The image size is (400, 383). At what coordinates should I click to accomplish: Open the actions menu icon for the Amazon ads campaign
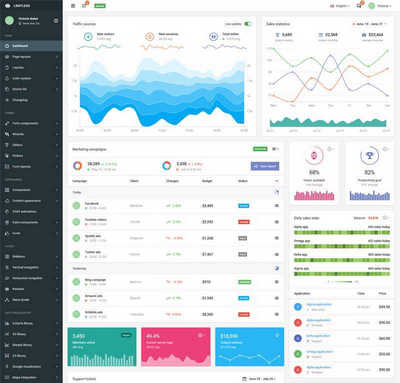[277, 298]
